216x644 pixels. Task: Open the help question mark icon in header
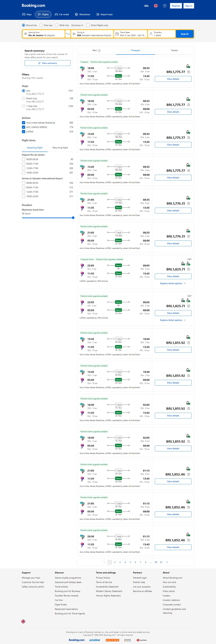tap(165, 6)
